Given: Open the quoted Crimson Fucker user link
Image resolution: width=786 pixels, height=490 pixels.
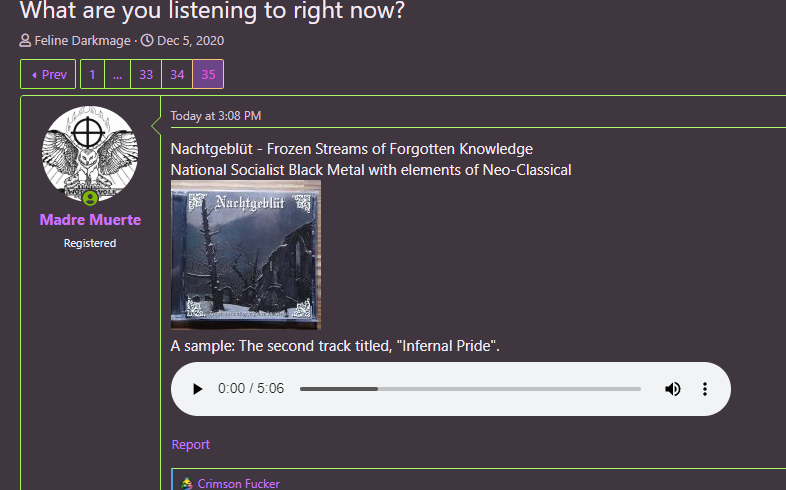Looking at the screenshot, I should point(238,483).
